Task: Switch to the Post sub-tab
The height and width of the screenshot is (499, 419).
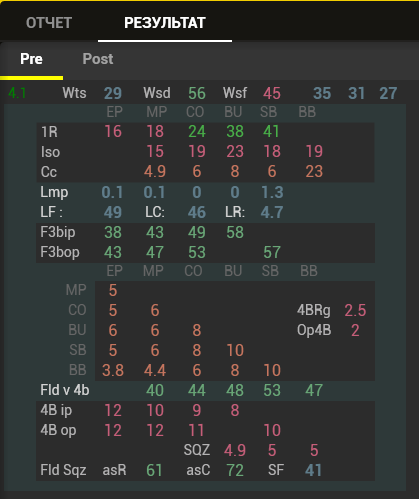Action: click(98, 59)
